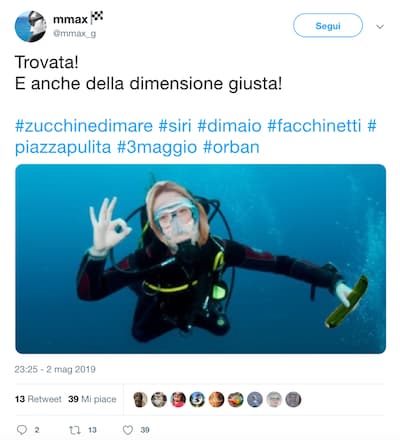View the 13 Retweet list
This screenshot has height=440, width=400.
tap(38, 399)
